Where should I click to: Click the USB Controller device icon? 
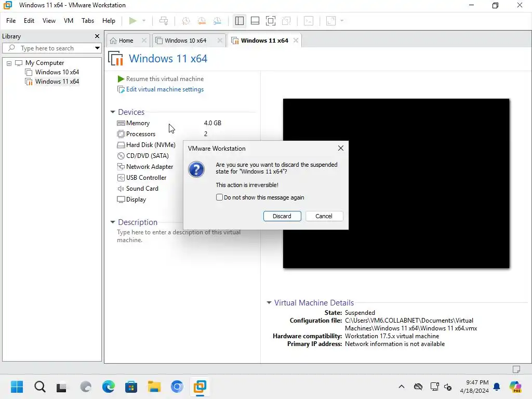[x=121, y=178]
